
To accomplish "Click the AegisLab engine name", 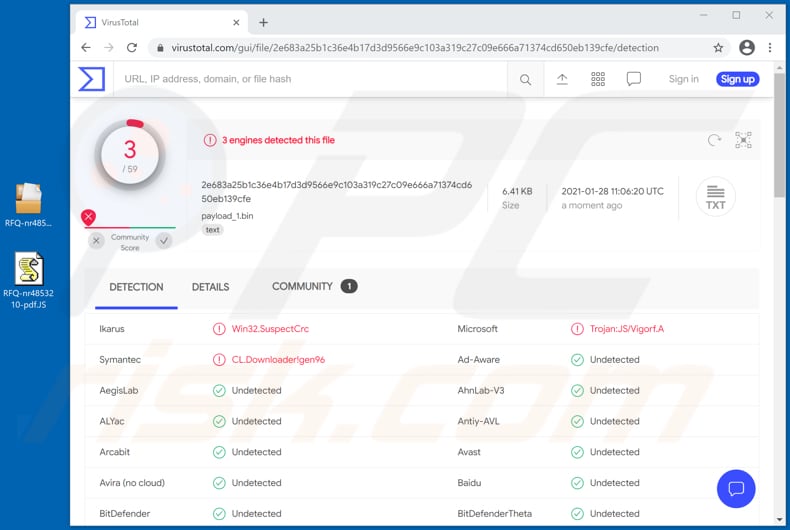I will 118,390.
